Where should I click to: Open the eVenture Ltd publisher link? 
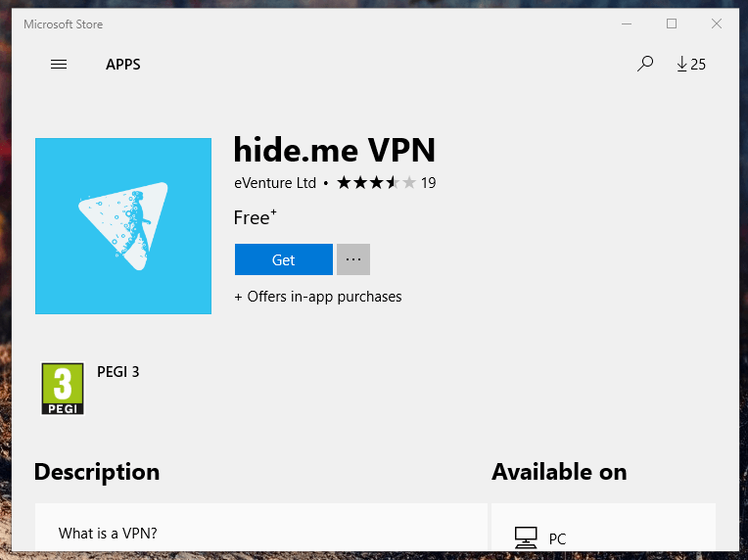pos(275,183)
